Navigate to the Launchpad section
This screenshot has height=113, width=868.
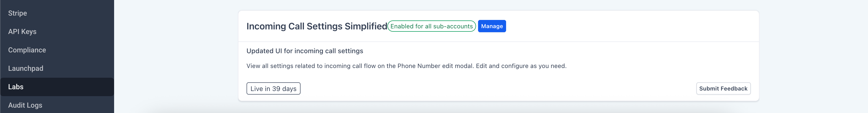point(26,68)
